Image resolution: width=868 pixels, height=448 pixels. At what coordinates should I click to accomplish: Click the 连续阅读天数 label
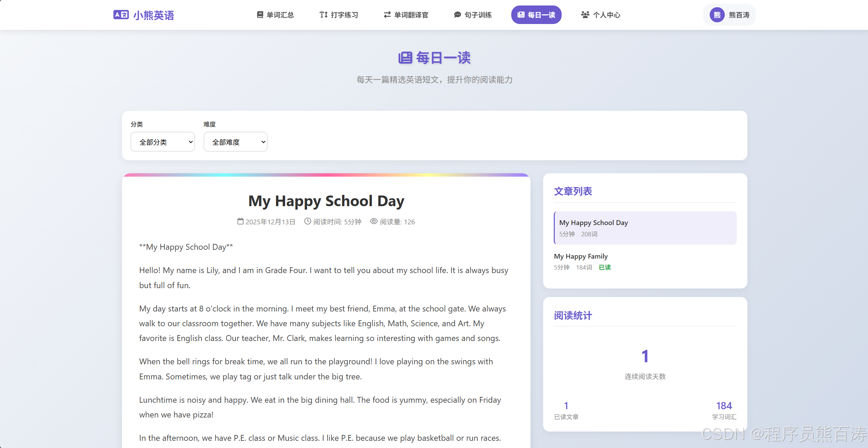[645, 376]
